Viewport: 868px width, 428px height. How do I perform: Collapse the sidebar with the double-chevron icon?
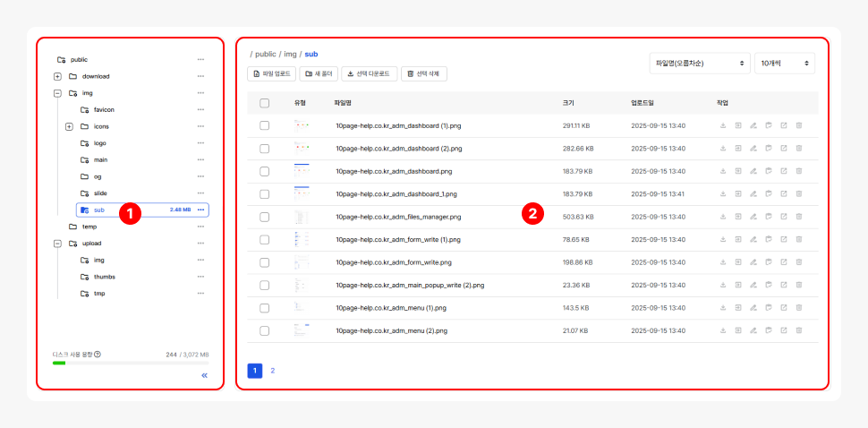[204, 376]
